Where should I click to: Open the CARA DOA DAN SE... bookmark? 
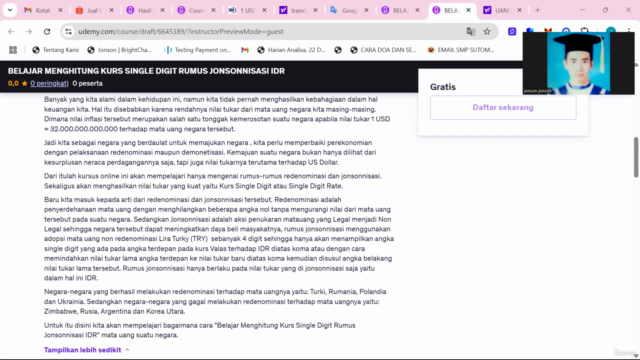click(x=383, y=50)
